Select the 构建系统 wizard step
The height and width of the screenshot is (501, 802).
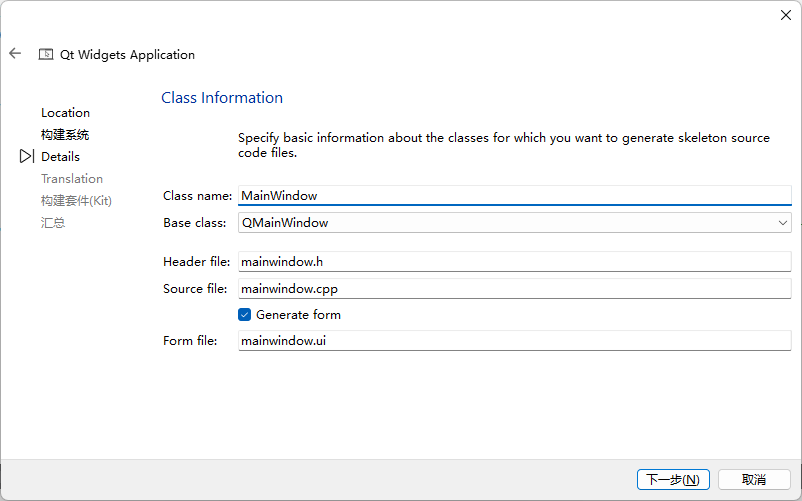pyautogui.click(x=65, y=134)
